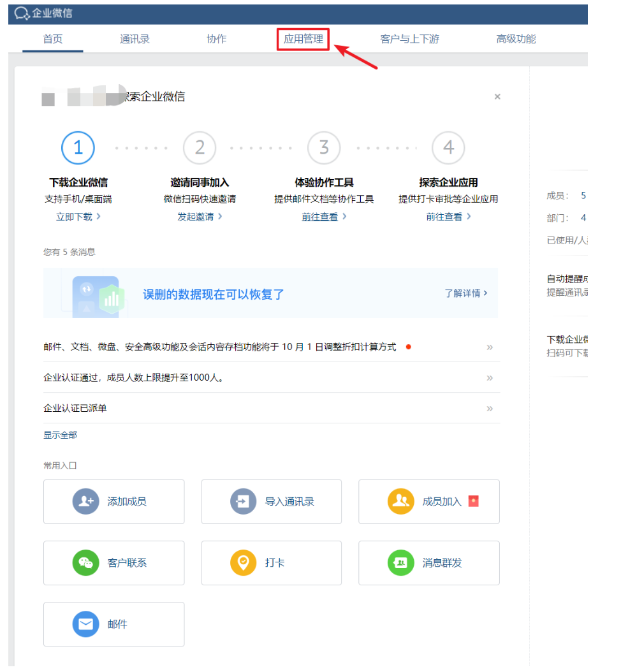Viewport: 628px width, 672px height.
Task: Open the 邮件 envelope icon
Action: point(85,624)
